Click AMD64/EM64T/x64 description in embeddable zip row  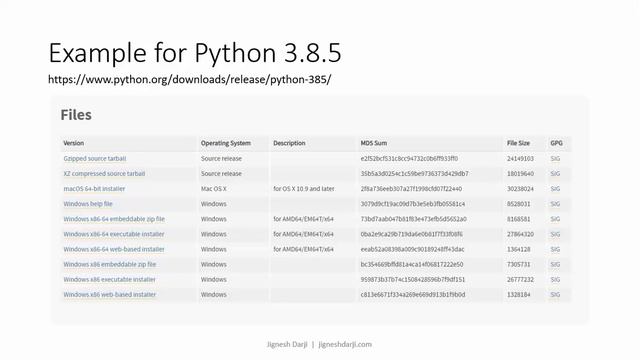click(303, 219)
